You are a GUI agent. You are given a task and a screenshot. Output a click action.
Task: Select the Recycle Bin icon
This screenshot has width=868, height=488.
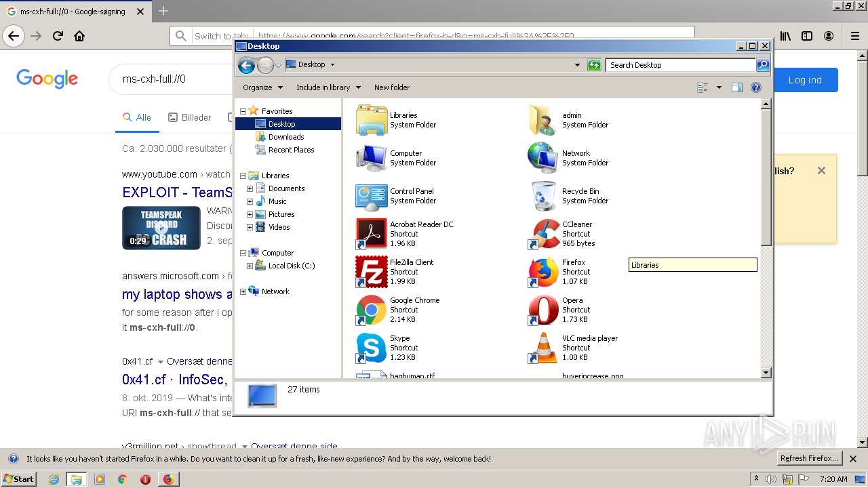point(543,196)
